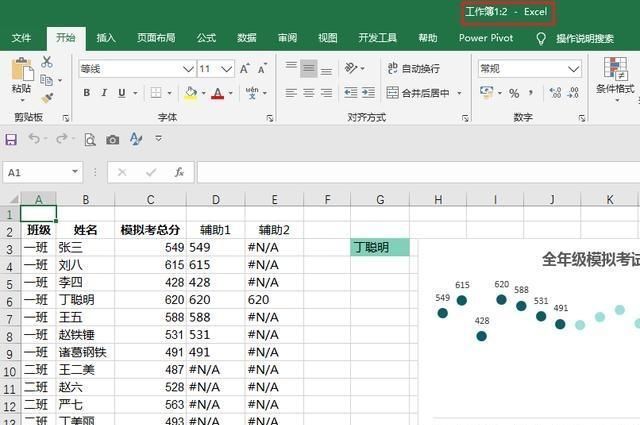The width and height of the screenshot is (640, 425).
Task: Increase indent
Action: point(368,93)
